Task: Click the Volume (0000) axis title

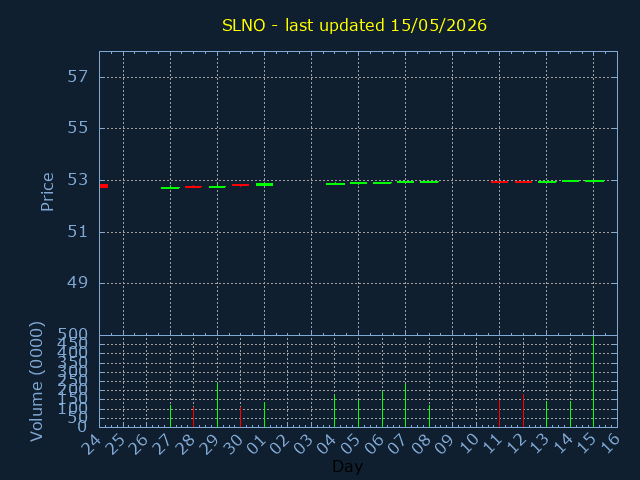Action: coord(36,382)
